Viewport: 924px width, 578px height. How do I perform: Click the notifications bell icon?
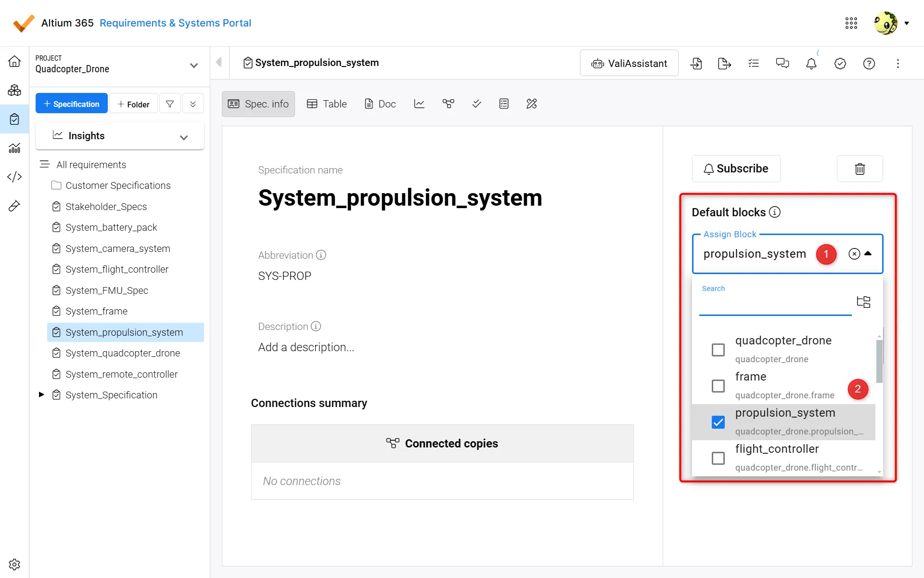[811, 63]
